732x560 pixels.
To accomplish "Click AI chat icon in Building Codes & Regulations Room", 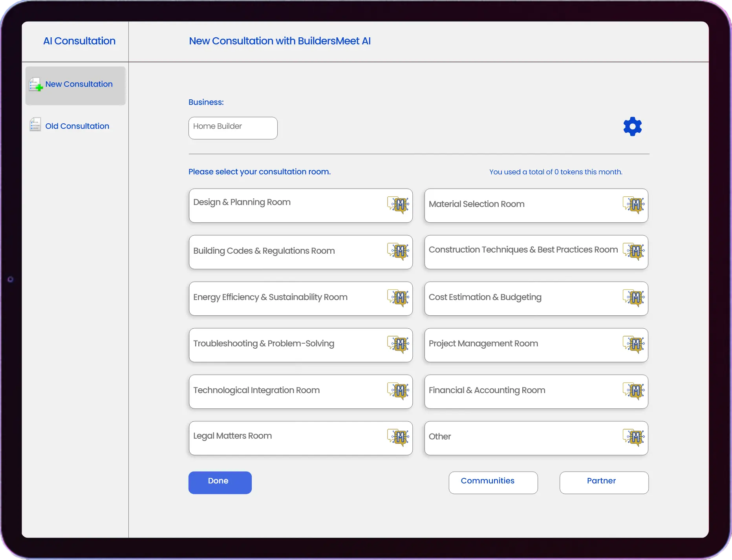I will click(x=398, y=251).
